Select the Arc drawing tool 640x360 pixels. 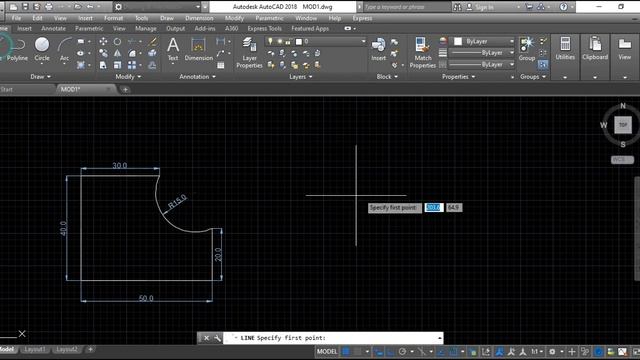pos(64,49)
